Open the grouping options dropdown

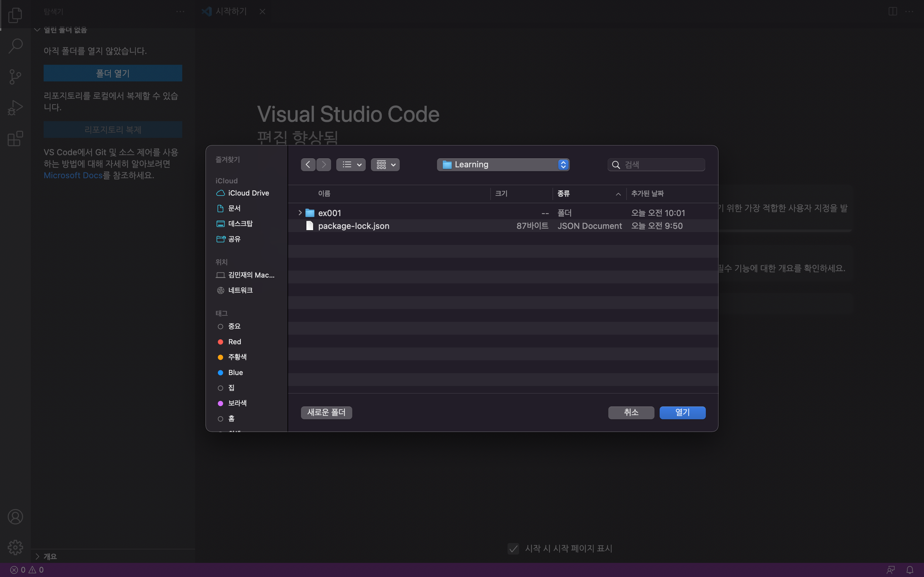pos(385,164)
